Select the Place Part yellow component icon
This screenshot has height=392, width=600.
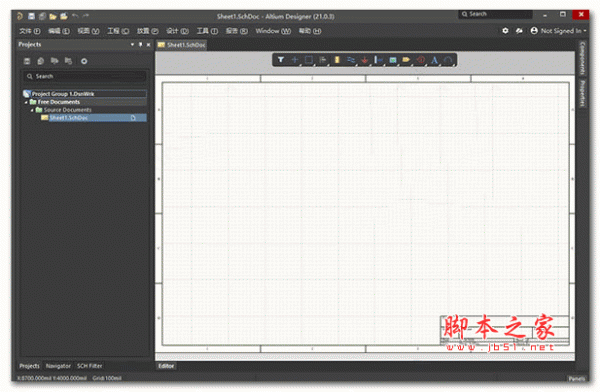[337, 60]
